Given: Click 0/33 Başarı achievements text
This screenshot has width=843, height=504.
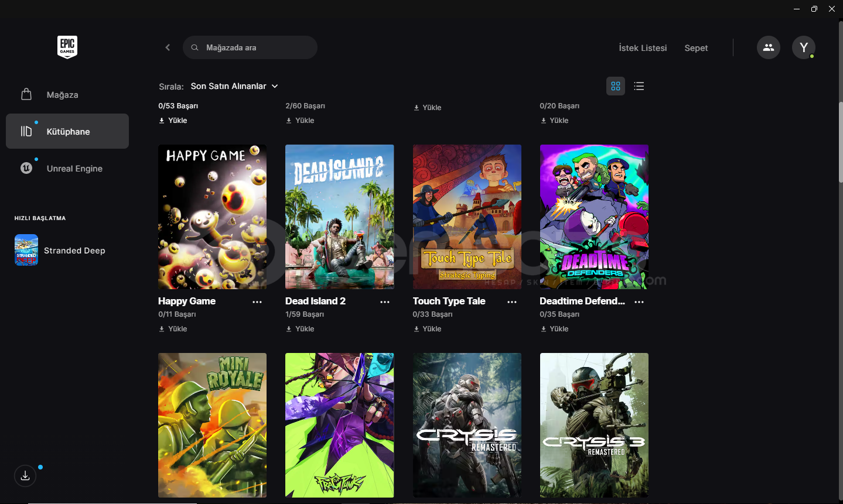Looking at the screenshot, I should tap(432, 314).
